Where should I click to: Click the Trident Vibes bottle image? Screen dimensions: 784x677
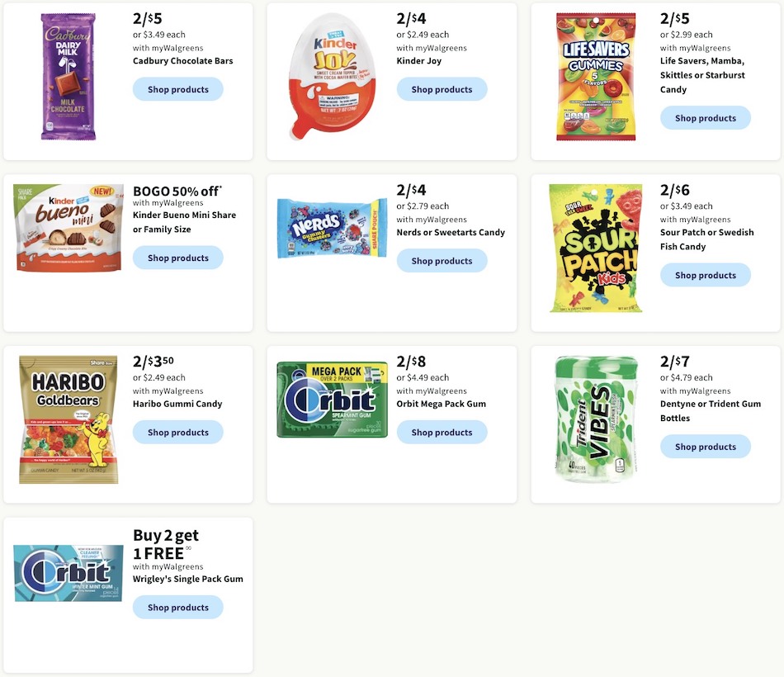click(597, 419)
